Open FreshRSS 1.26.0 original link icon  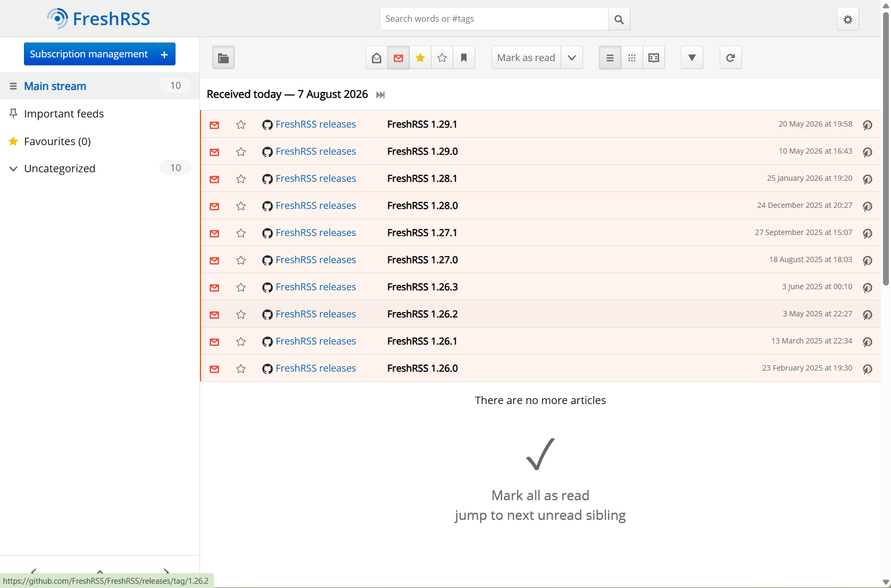click(867, 368)
